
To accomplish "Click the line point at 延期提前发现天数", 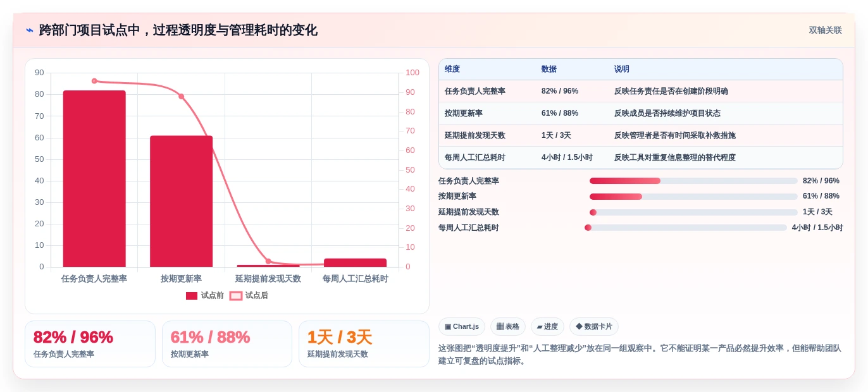I will tap(268, 261).
